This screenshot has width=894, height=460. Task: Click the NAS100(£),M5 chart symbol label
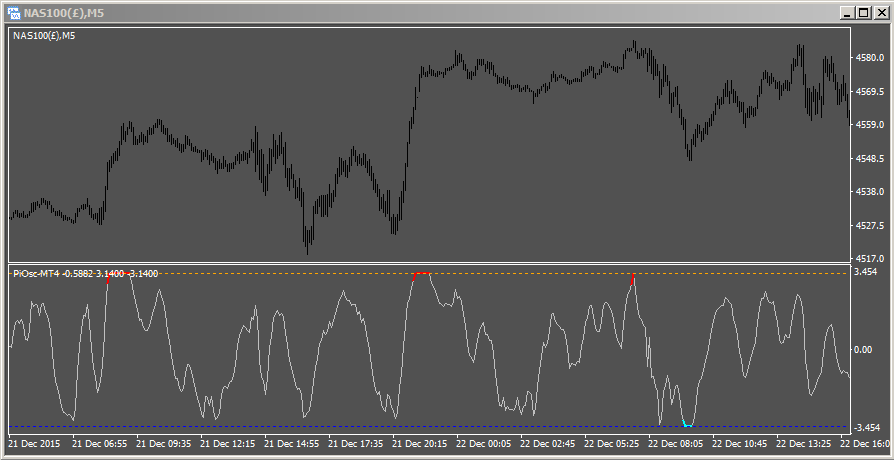point(44,36)
